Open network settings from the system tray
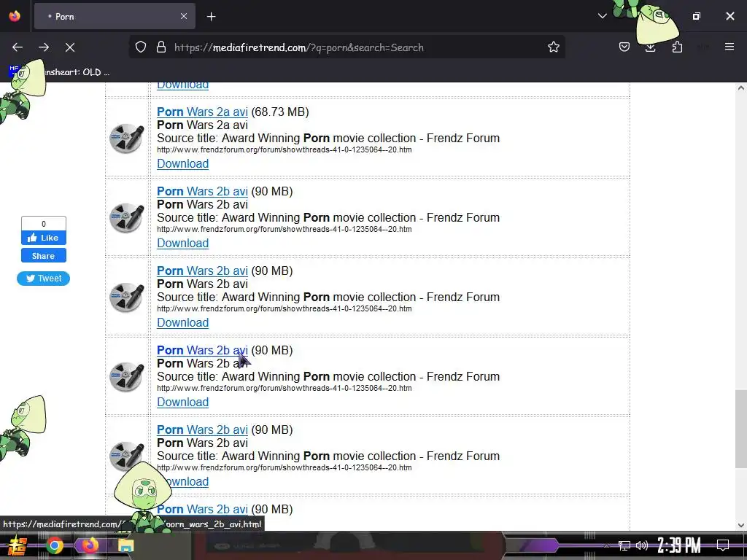 pos(624,545)
